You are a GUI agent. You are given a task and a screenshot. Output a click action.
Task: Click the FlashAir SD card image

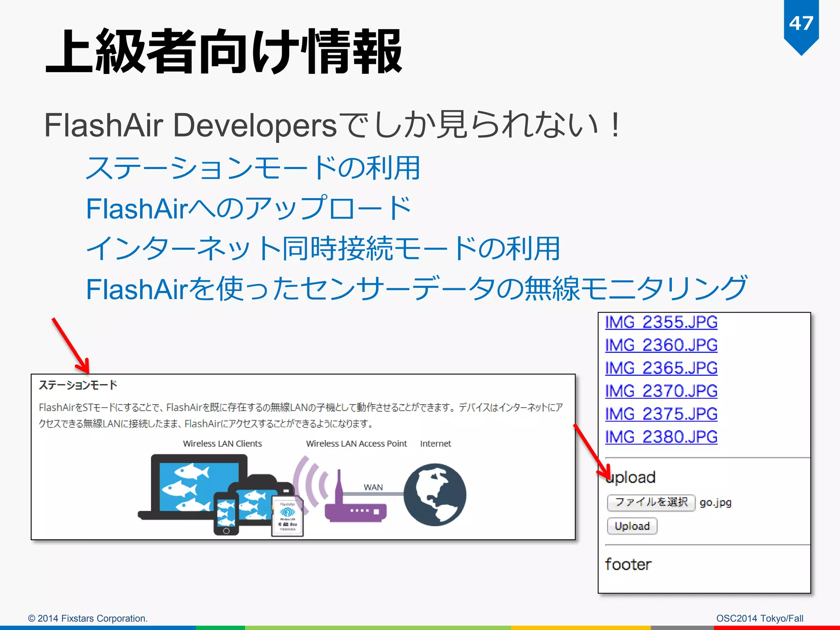click(288, 516)
